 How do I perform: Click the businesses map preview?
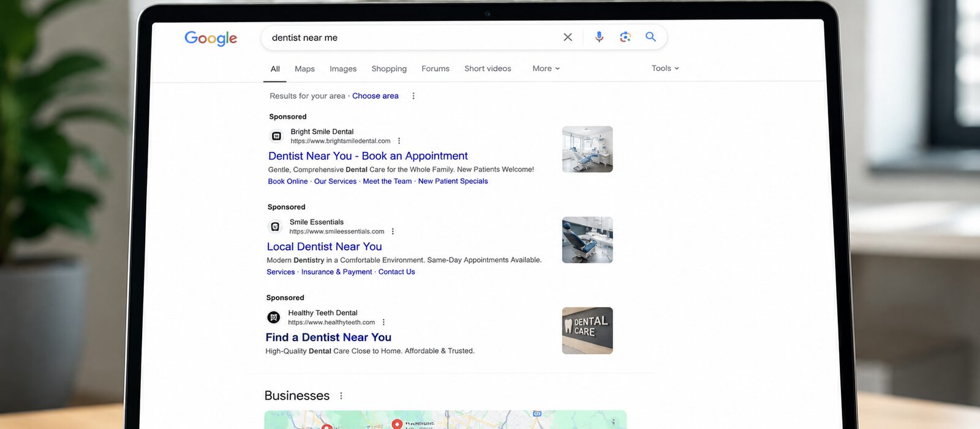(445, 420)
